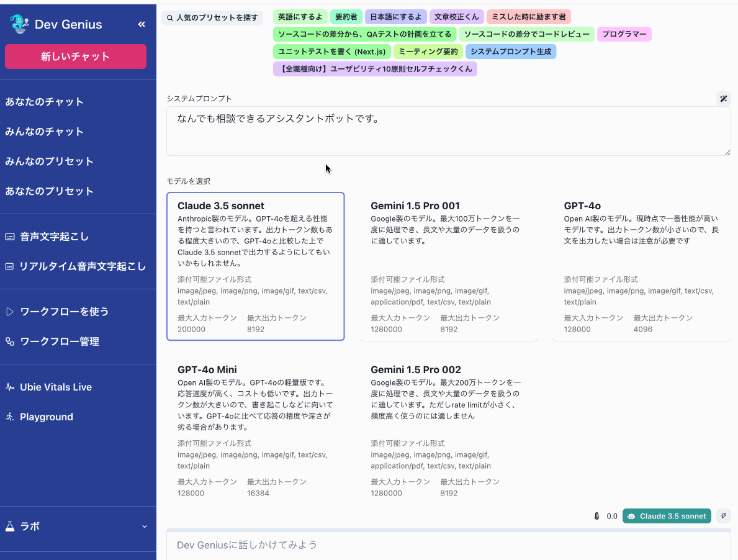Viewport: 738px width, 560px height.
Task: Click the リアルタイム音声文字起こし icon
Action: click(9, 266)
